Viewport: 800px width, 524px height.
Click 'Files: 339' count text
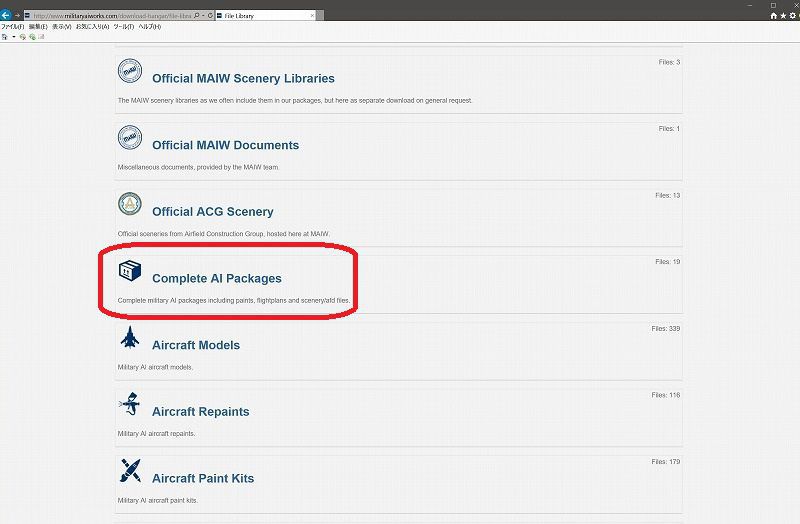point(665,329)
